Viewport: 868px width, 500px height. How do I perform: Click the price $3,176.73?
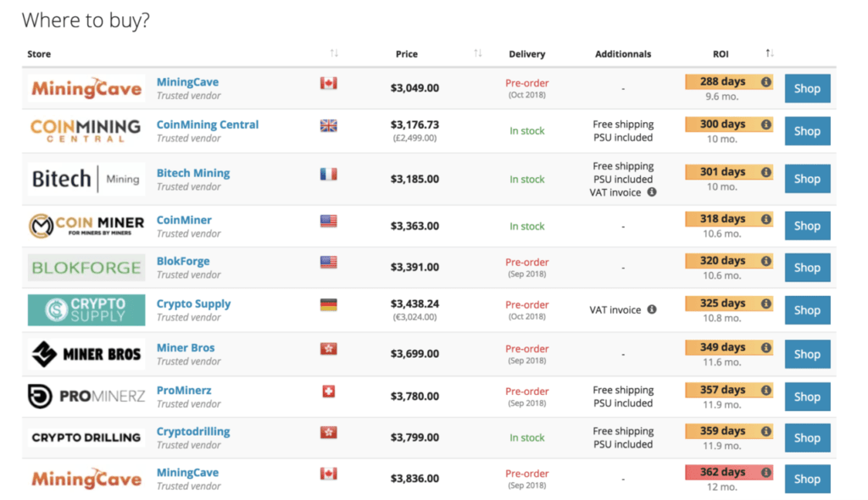[415, 125]
